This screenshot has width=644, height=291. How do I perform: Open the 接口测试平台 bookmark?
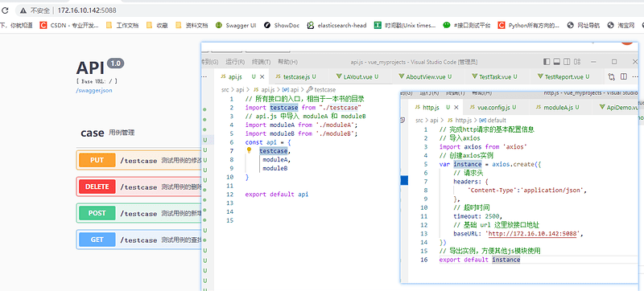coord(467,26)
